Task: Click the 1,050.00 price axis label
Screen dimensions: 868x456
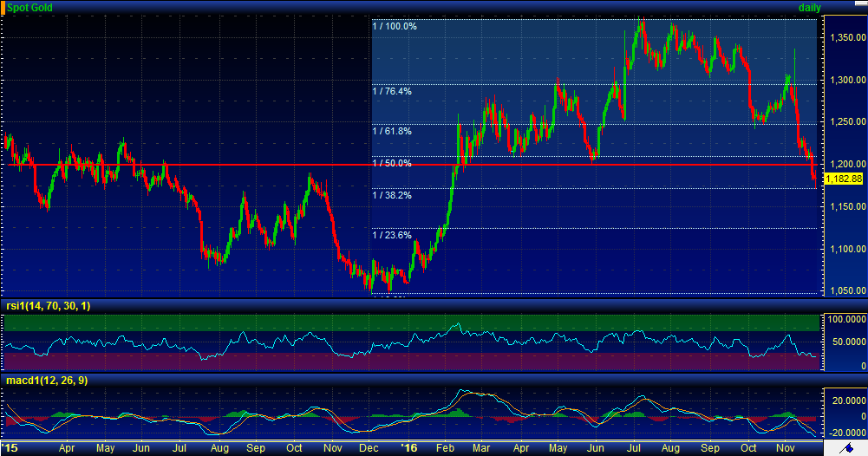Action: pos(845,291)
